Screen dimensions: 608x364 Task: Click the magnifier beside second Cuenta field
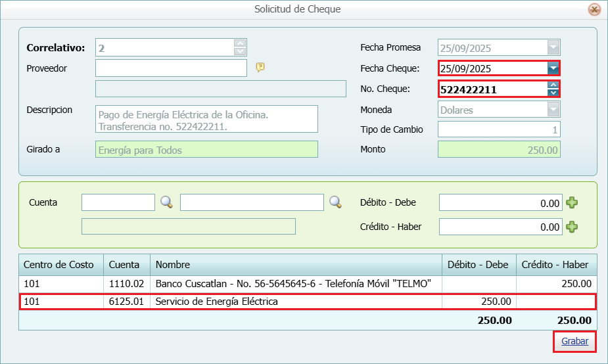click(335, 202)
